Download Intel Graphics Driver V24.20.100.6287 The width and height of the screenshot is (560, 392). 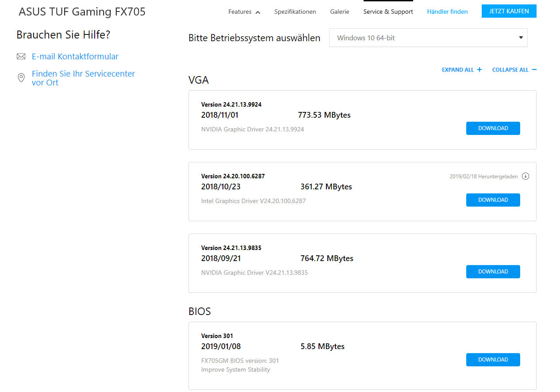(x=493, y=200)
